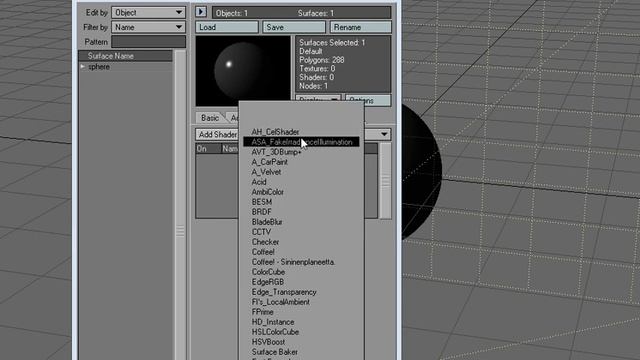This screenshot has width=640, height=360.
Task: Choose Edge_Transparency shader
Action: [284, 292]
